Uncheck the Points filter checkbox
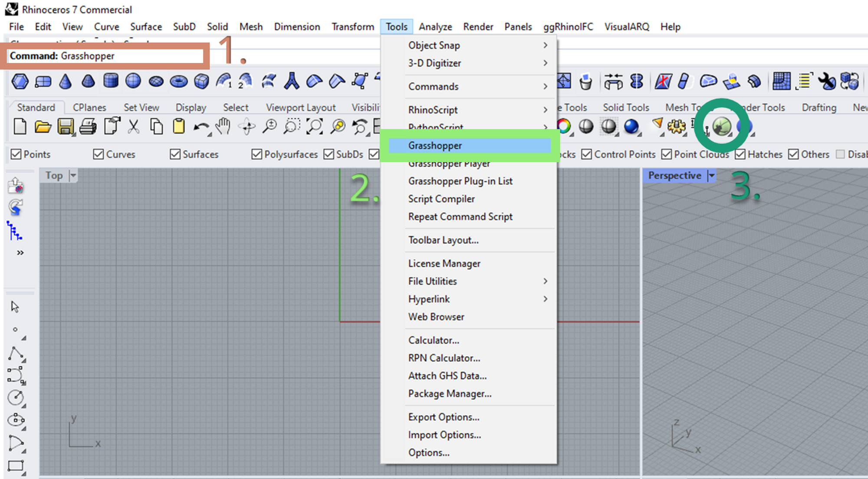Screen dimensions: 868x479 [x=16, y=154]
